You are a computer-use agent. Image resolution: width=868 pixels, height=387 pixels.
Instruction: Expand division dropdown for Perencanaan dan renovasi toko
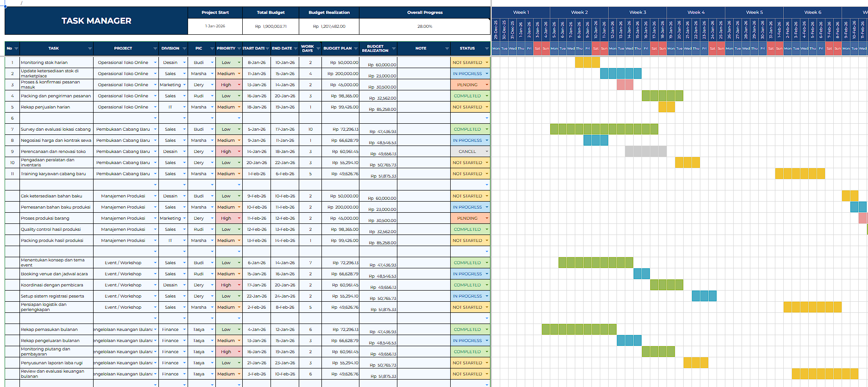[184, 152]
